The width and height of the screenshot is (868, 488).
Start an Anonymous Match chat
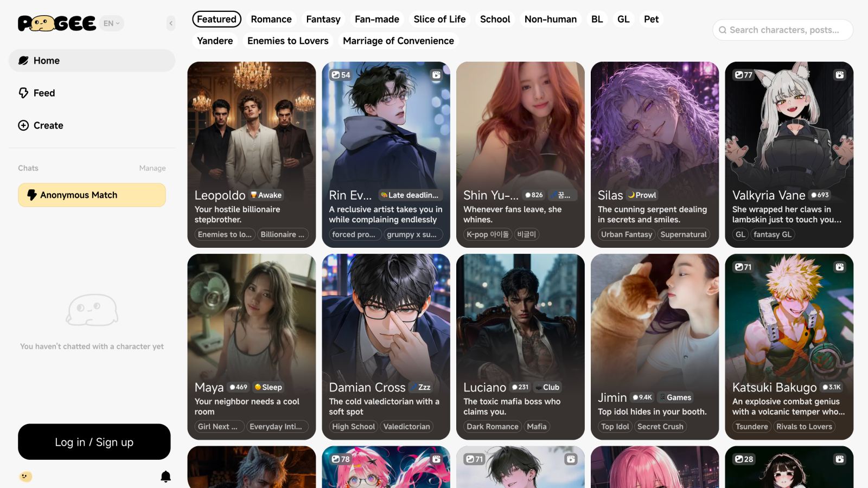tap(92, 195)
